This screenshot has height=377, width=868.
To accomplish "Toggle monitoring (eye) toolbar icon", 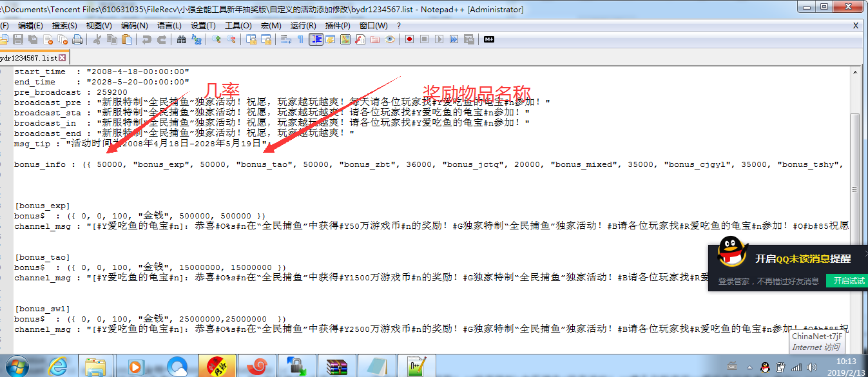I will [x=390, y=39].
